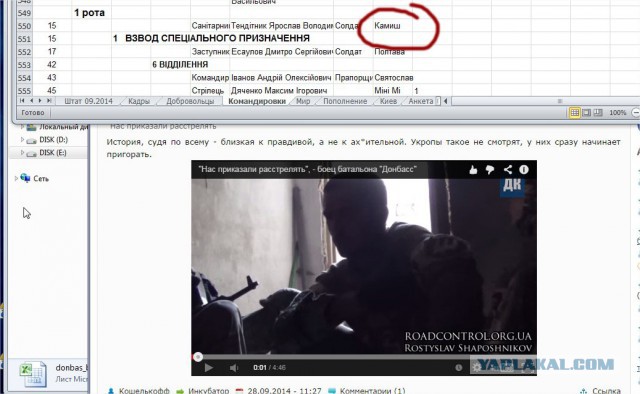Select the 'Міні Мі' cell in row 555

pos(393,91)
